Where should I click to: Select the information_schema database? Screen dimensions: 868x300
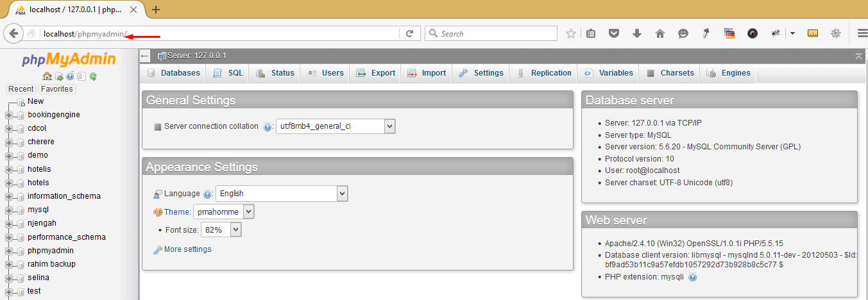point(64,196)
